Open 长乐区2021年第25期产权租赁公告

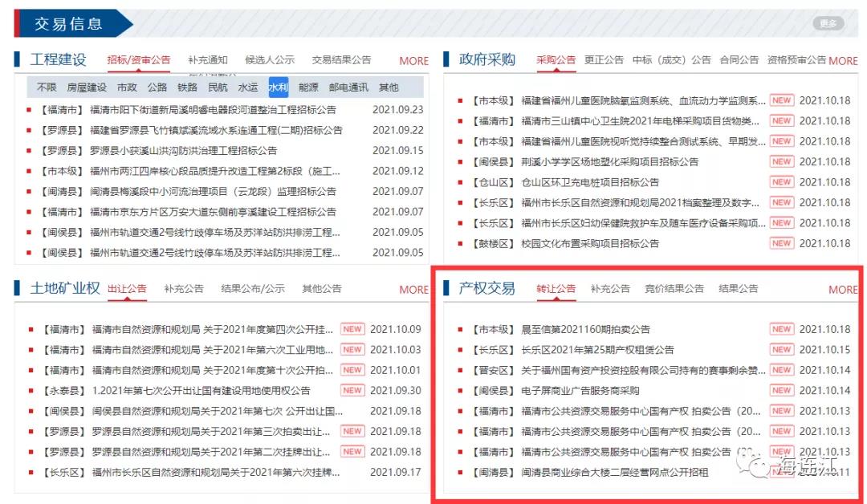pyautogui.click(x=598, y=351)
